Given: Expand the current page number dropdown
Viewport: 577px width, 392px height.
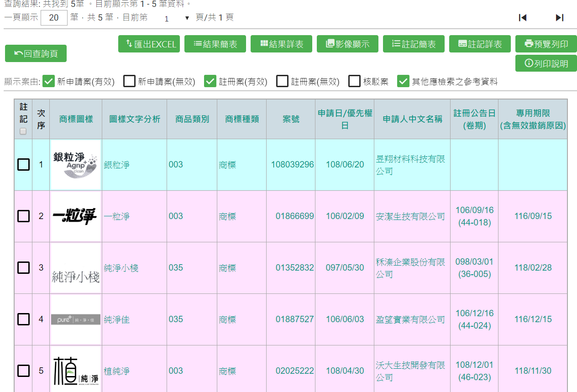Looking at the screenshot, I should [x=176, y=18].
